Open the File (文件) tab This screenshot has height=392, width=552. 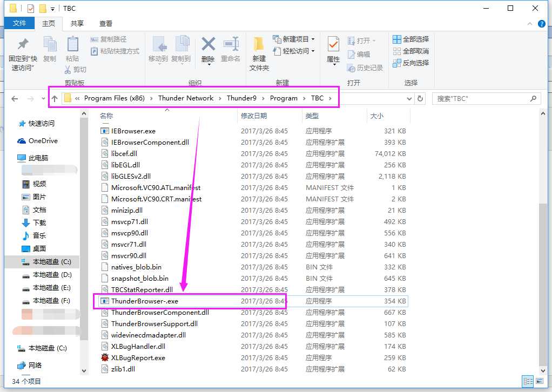(19, 23)
